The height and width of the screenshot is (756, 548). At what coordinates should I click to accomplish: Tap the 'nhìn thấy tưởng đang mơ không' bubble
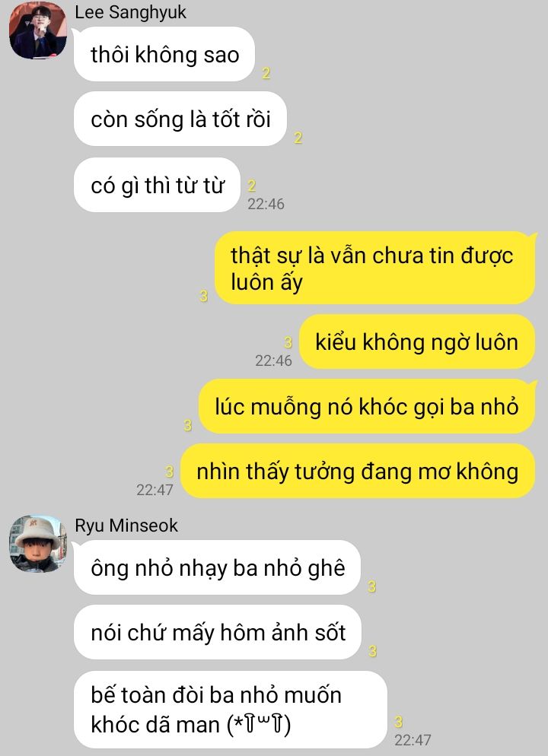click(358, 471)
